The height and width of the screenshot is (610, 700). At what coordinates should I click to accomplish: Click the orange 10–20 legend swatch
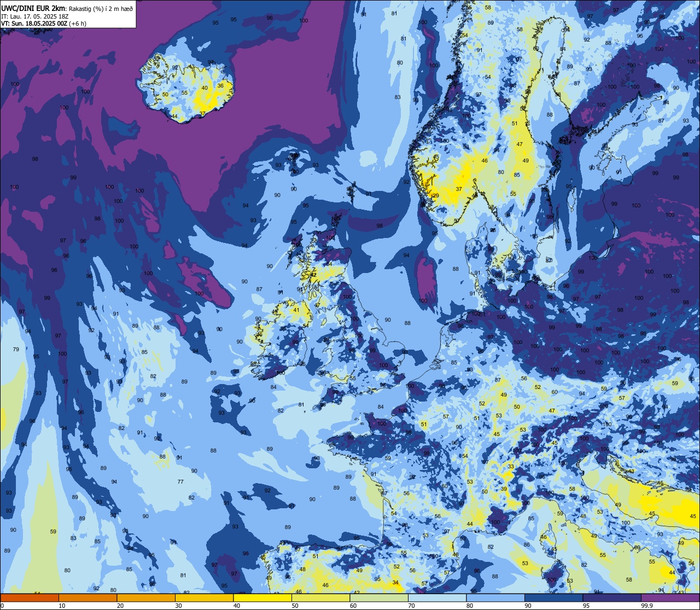(87, 598)
